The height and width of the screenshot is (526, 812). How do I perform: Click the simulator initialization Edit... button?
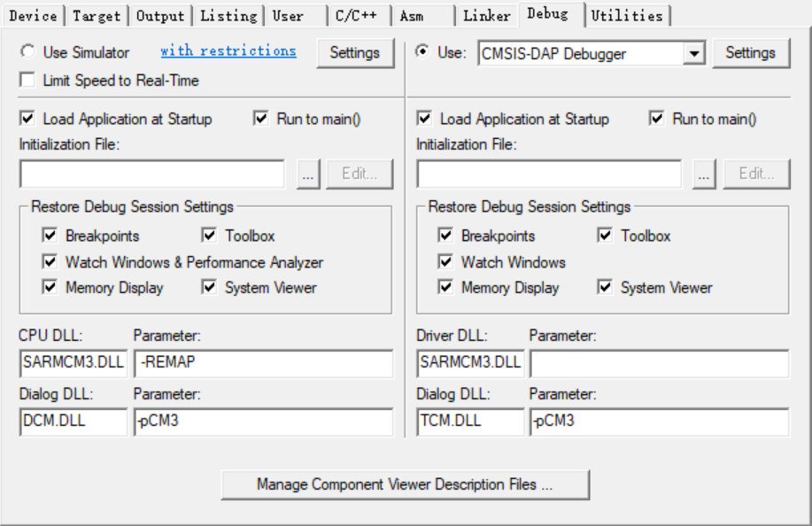pyautogui.click(x=360, y=174)
